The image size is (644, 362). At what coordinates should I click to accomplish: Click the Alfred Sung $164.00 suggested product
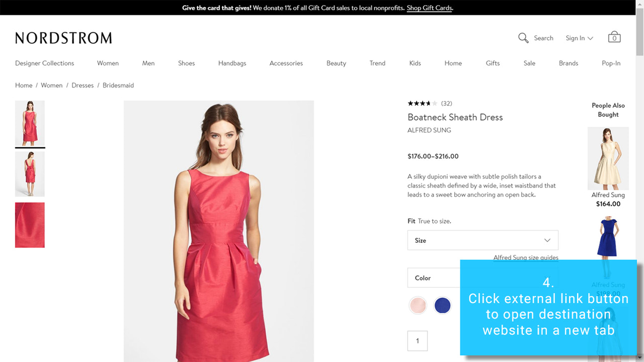click(x=608, y=158)
